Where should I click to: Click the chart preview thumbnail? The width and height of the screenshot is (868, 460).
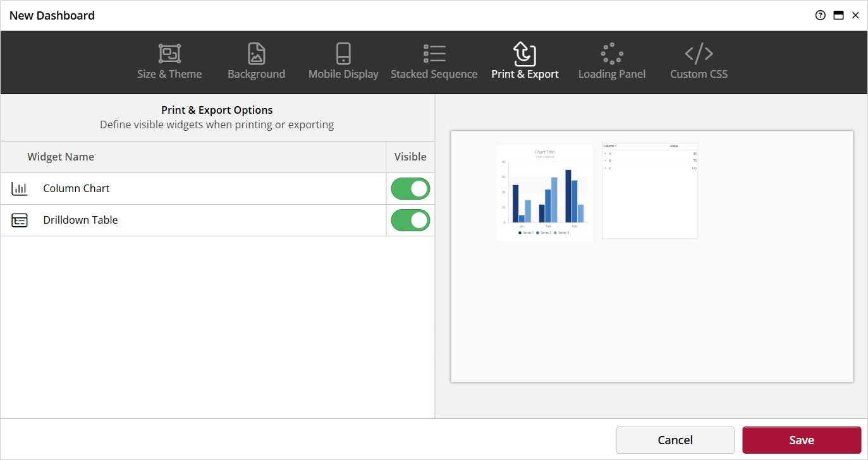point(544,193)
